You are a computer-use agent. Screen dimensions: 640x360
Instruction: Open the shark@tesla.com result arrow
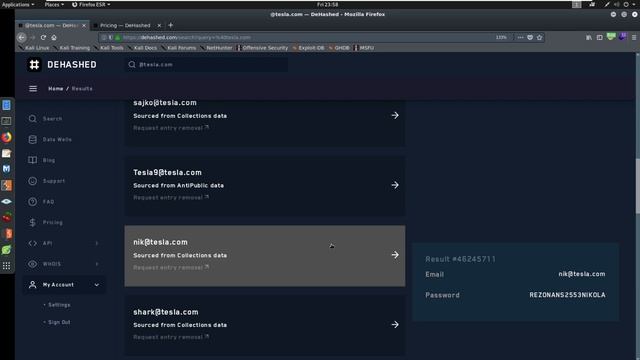coord(395,324)
